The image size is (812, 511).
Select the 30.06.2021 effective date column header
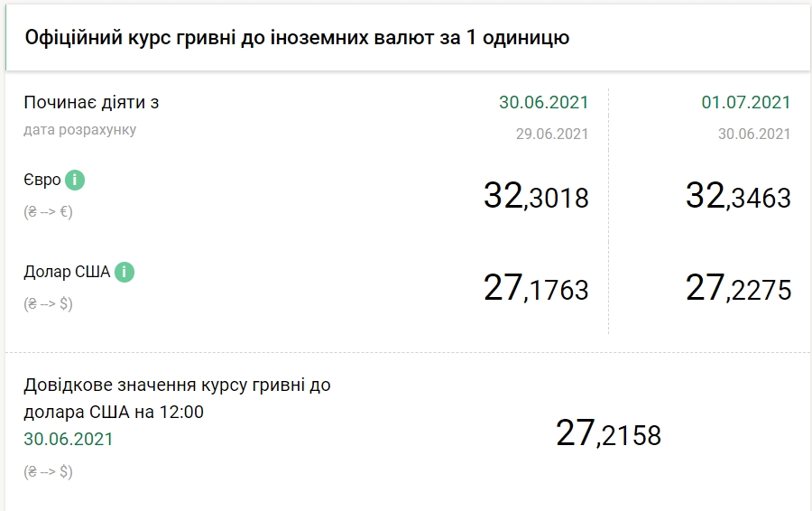click(x=543, y=102)
